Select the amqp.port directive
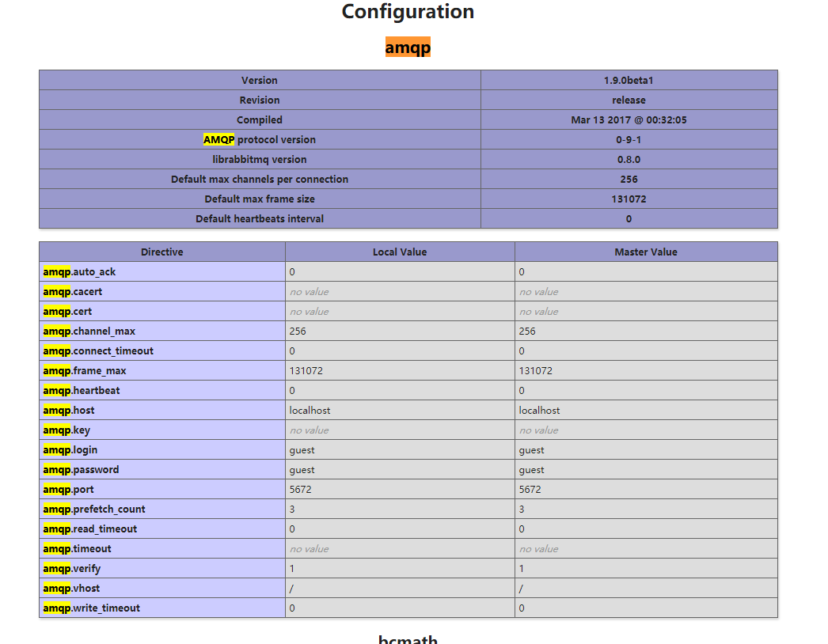The height and width of the screenshot is (644, 828). [x=68, y=490]
